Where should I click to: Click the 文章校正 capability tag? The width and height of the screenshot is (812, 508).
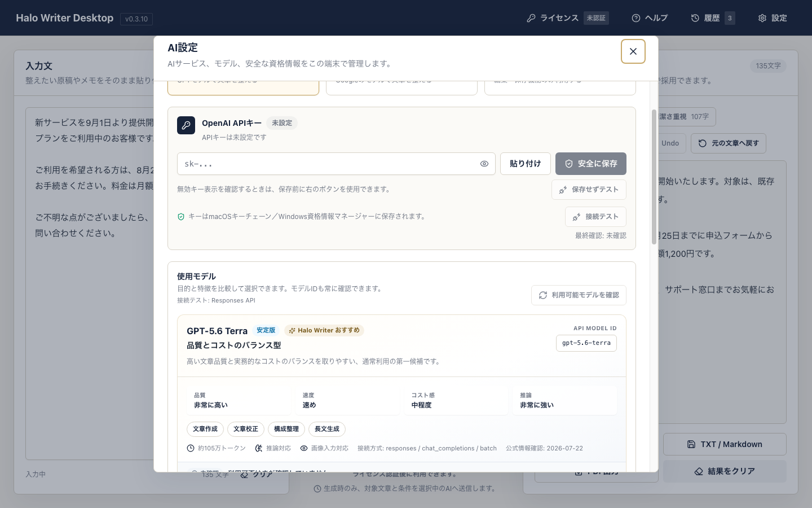tap(246, 429)
